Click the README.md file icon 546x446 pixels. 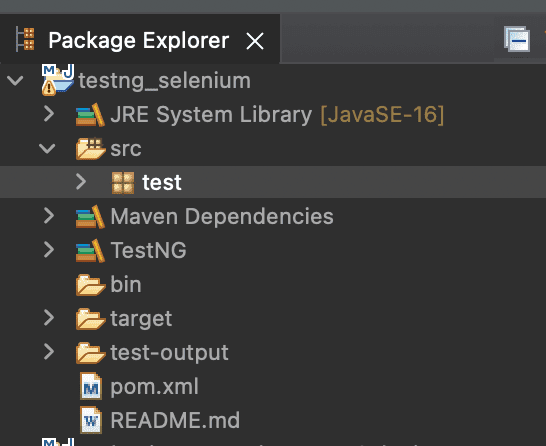pyautogui.click(x=91, y=420)
